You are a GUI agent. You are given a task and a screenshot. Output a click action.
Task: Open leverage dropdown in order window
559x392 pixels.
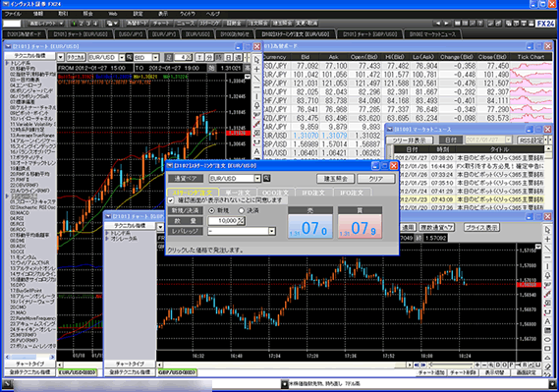pyautogui.click(x=272, y=231)
